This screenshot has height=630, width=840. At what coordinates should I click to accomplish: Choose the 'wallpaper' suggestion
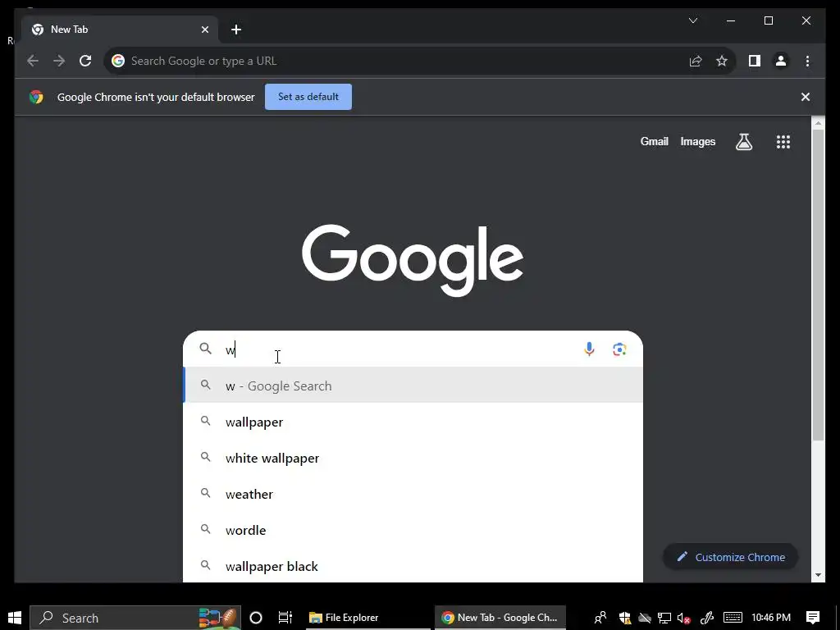pyautogui.click(x=413, y=422)
